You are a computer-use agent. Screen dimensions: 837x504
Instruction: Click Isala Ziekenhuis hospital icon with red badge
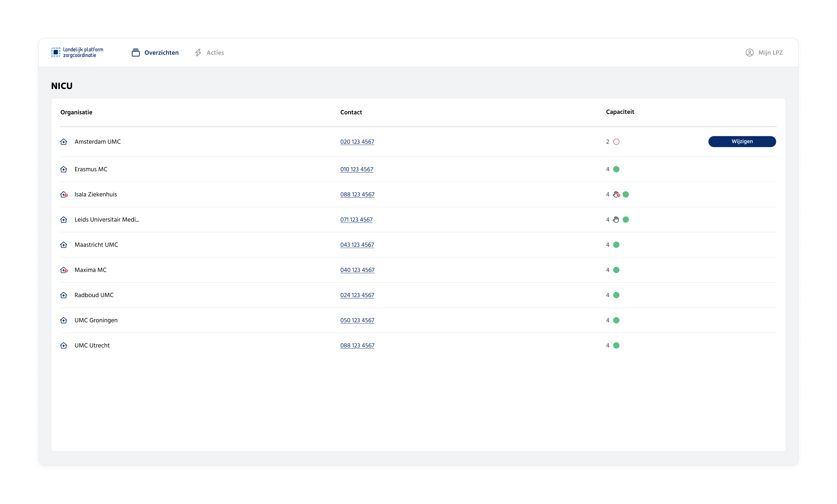[64, 194]
